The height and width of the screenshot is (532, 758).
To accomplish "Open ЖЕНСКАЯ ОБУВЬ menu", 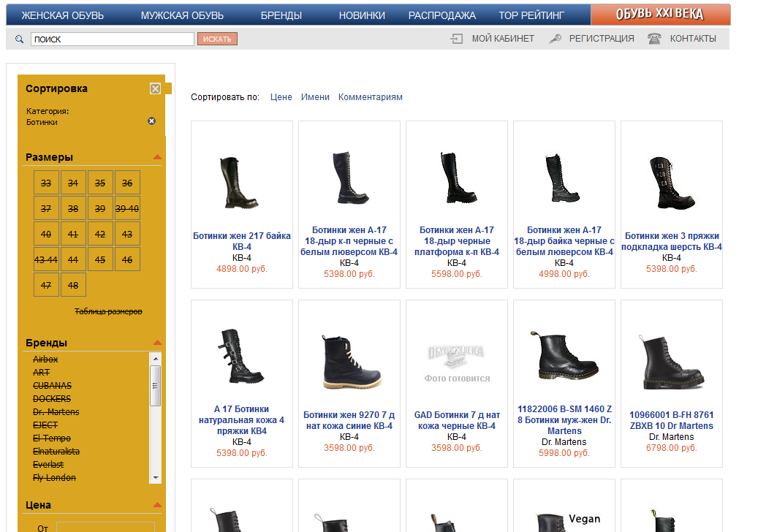I will (x=62, y=15).
